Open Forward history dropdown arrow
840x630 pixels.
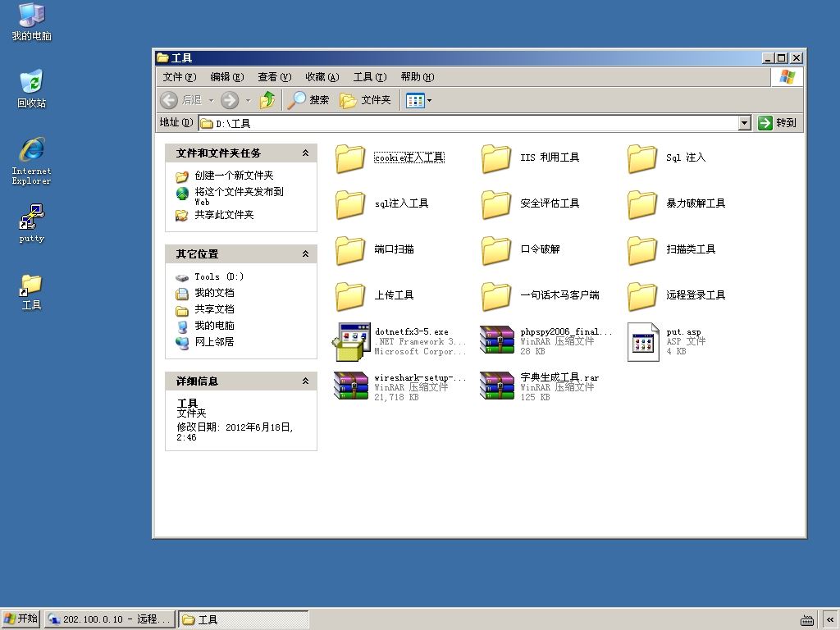tap(248, 100)
